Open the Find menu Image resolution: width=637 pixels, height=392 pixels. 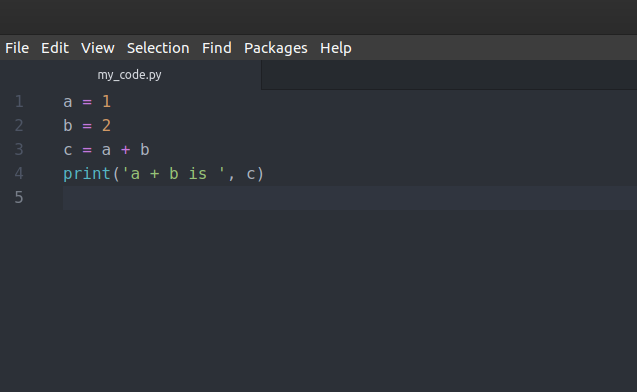click(217, 48)
